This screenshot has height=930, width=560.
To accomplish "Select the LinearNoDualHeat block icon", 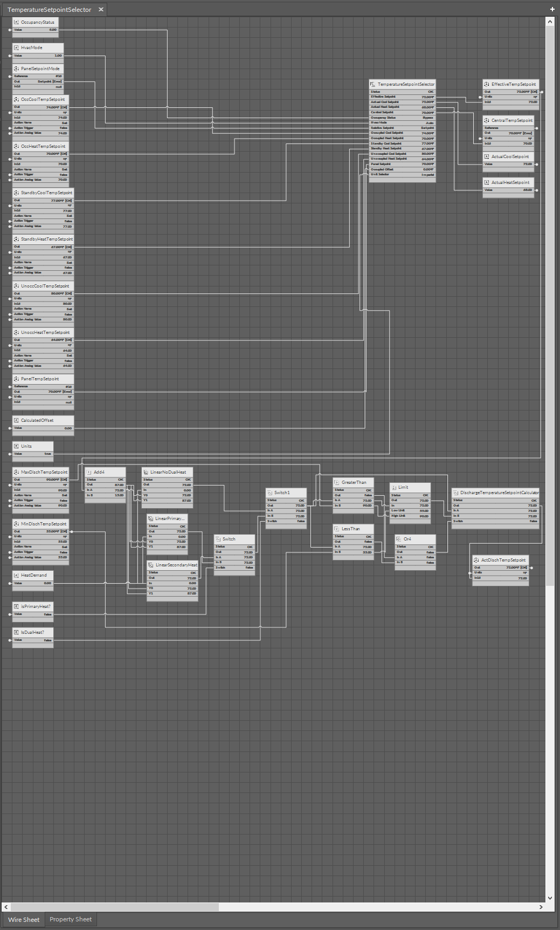I will 146,473.
